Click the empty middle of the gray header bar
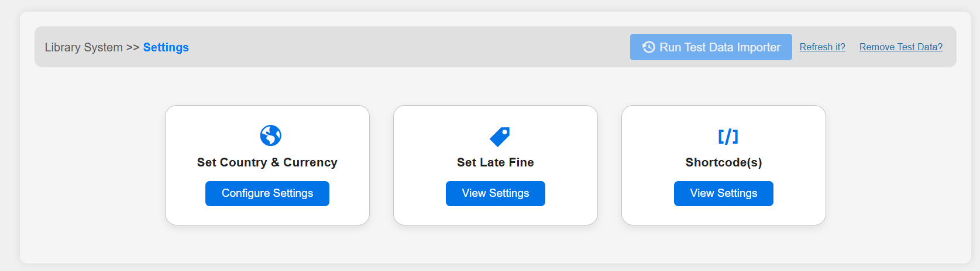Viewport: 980px width, 271px height. coord(410,47)
